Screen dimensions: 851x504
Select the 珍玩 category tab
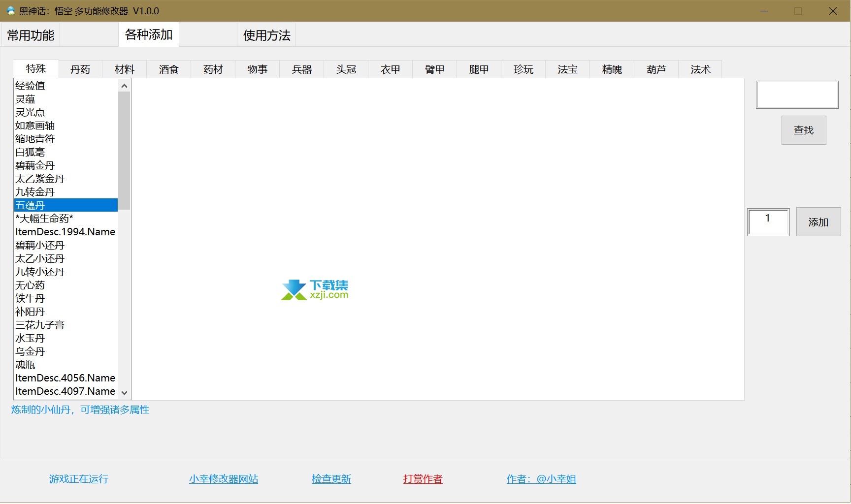pos(524,69)
